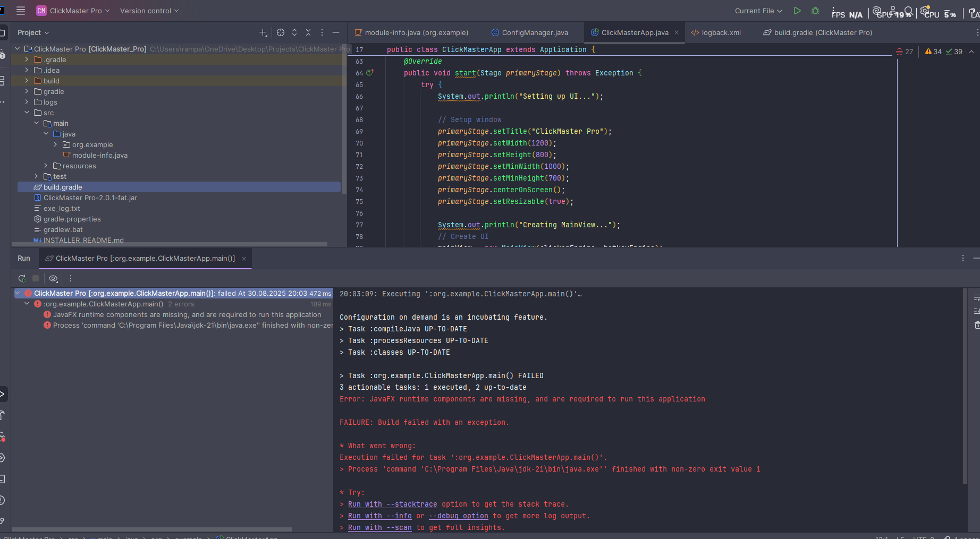Viewport: 980px width, 539px height.
Task: Open IDE settings gear icon
Action: pos(925,11)
